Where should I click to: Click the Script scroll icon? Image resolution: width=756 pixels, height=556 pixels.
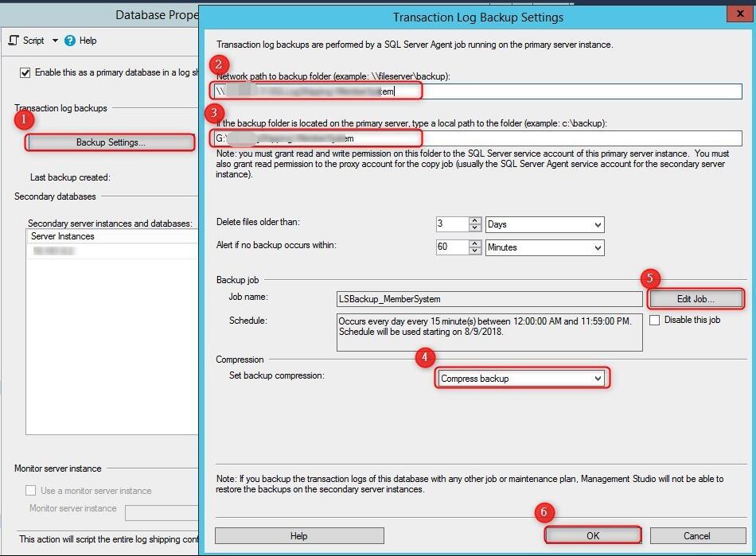click(13, 40)
